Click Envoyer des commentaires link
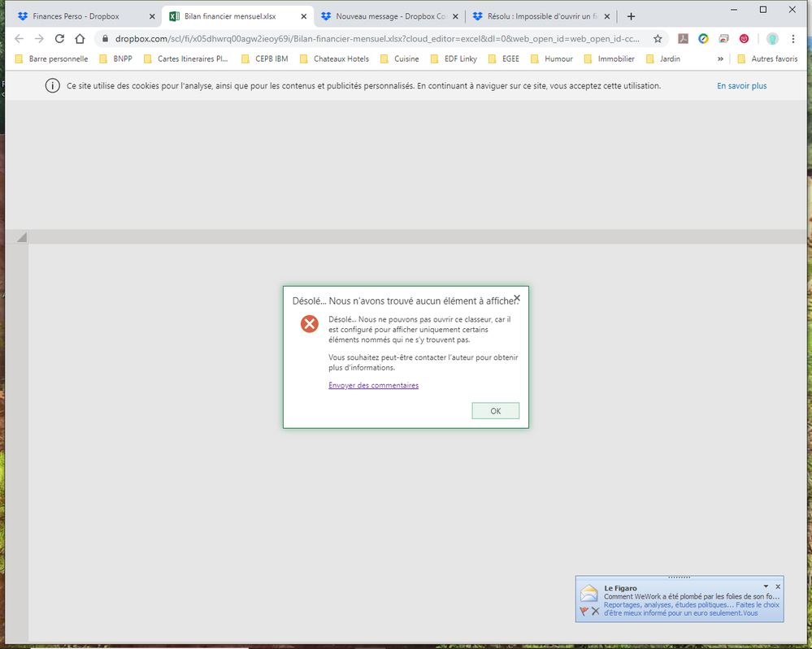This screenshot has width=812, height=649. pyautogui.click(x=373, y=385)
